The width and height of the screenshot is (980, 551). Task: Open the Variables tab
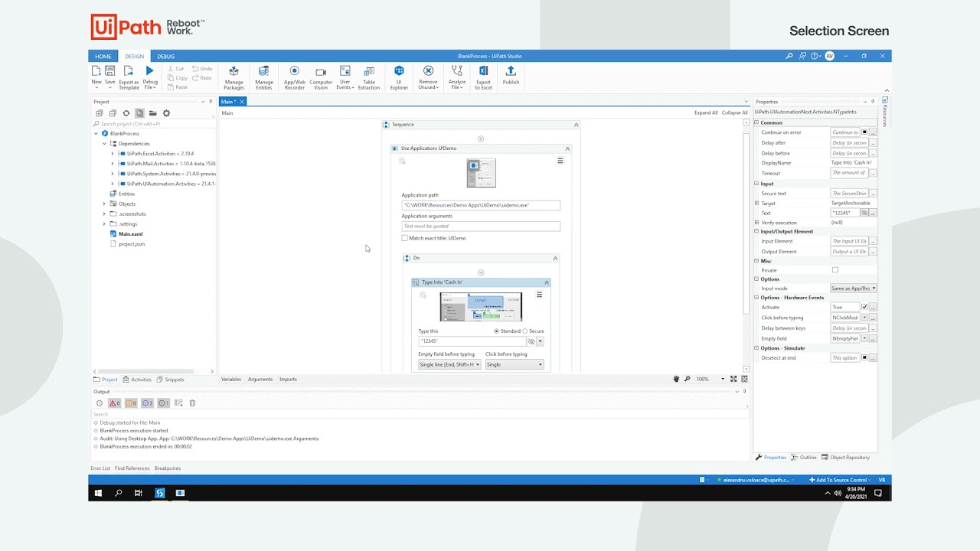[231, 380]
